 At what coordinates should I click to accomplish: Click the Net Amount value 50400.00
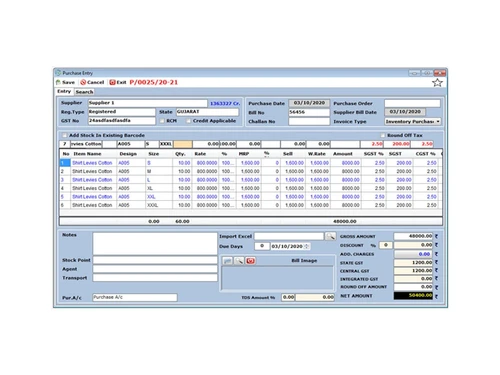pyautogui.click(x=413, y=296)
